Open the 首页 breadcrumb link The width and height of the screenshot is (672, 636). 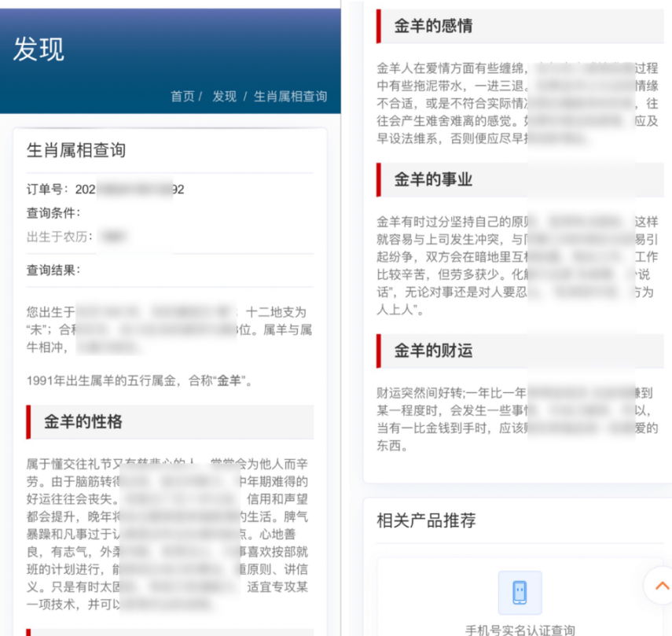pyautogui.click(x=182, y=96)
